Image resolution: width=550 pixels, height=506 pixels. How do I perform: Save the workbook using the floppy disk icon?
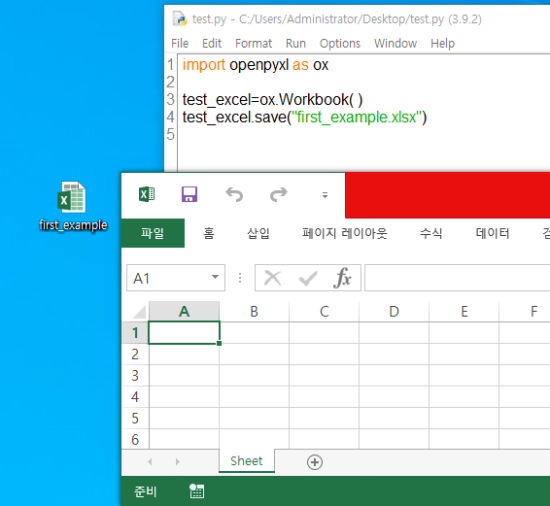tap(189, 194)
